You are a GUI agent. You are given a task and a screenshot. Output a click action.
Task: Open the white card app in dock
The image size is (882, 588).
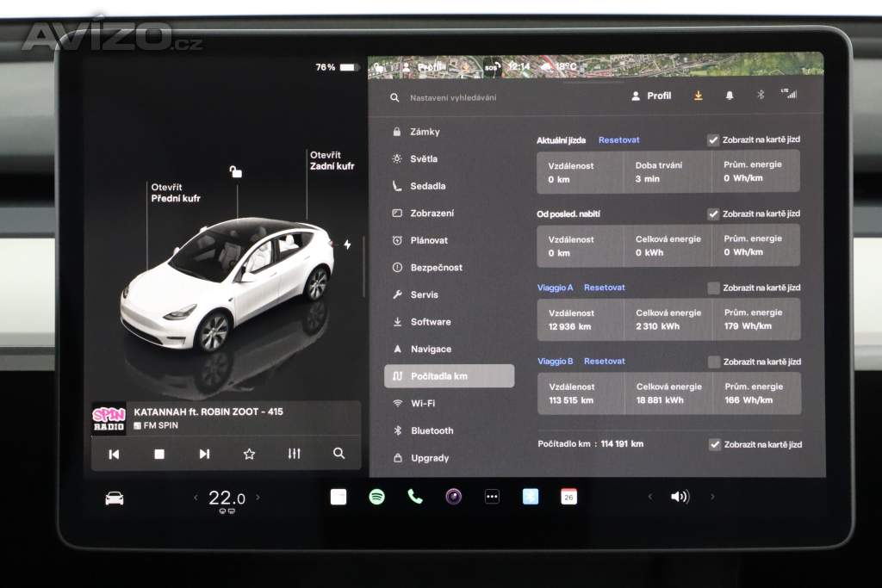[x=339, y=497]
